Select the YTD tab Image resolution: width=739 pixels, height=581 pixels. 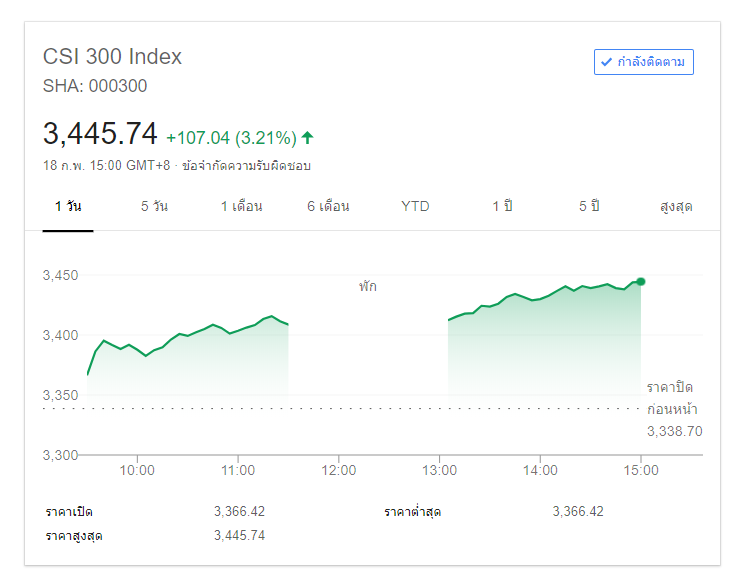click(x=415, y=206)
